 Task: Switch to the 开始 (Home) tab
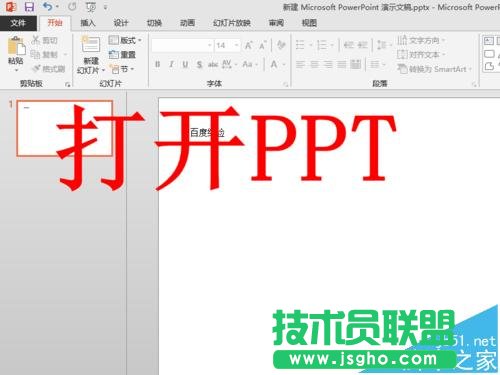pos(55,23)
